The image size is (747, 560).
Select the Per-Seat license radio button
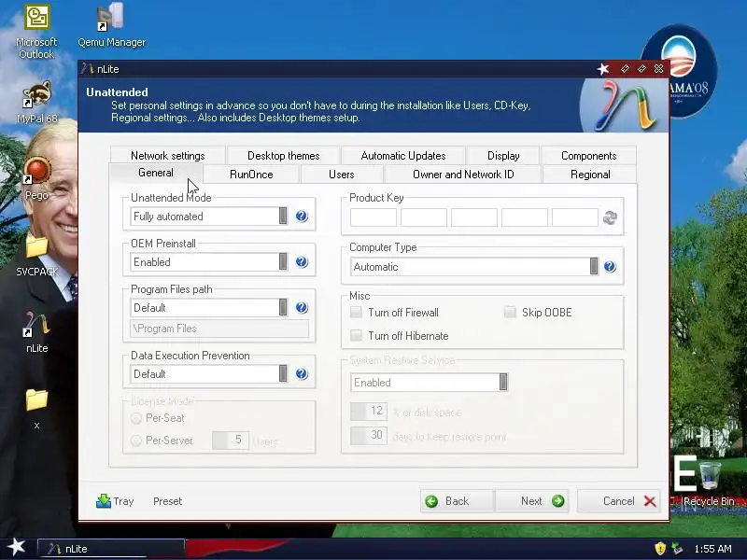[136, 418]
